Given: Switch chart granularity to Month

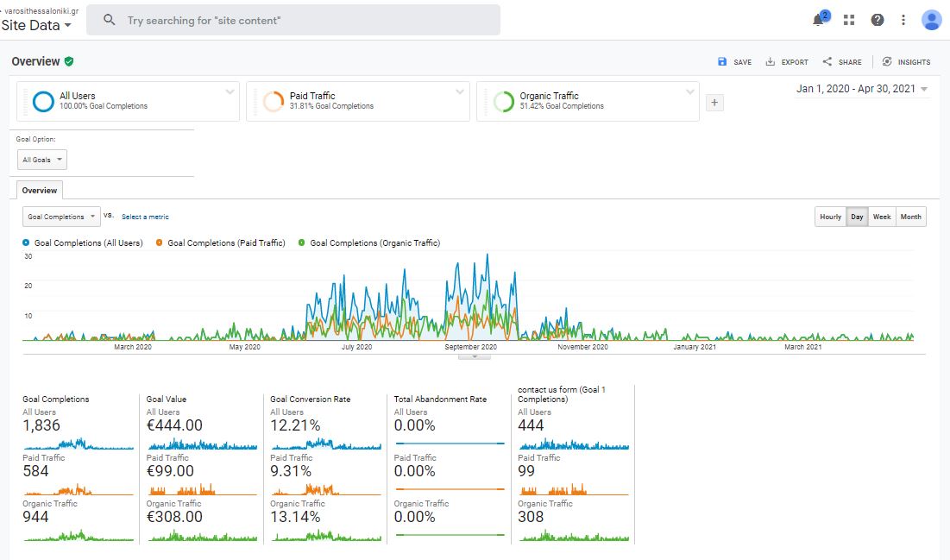Looking at the screenshot, I should [910, 217].
